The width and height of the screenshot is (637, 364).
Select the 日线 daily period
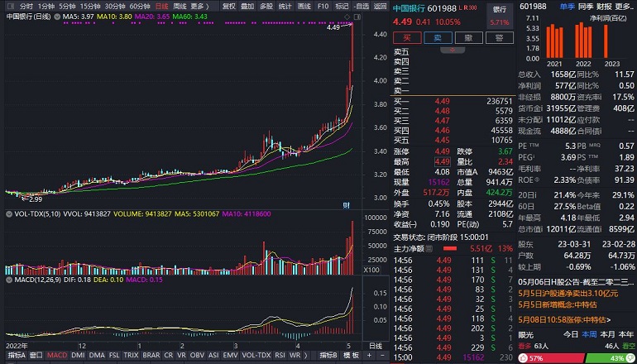161,6
